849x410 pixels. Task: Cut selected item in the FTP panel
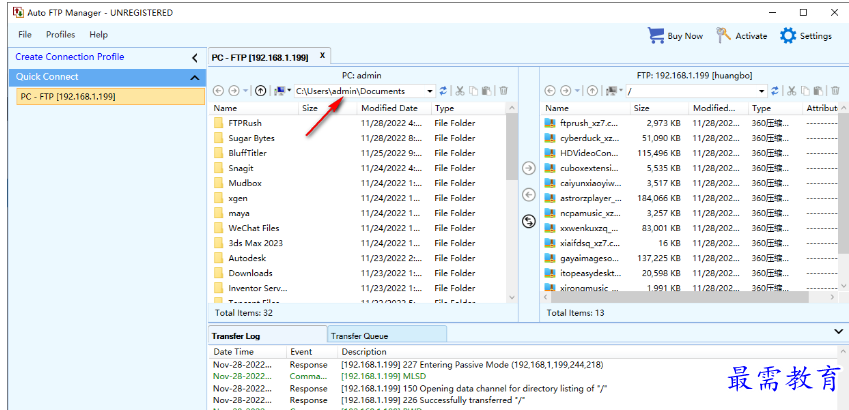coord(792,91)
